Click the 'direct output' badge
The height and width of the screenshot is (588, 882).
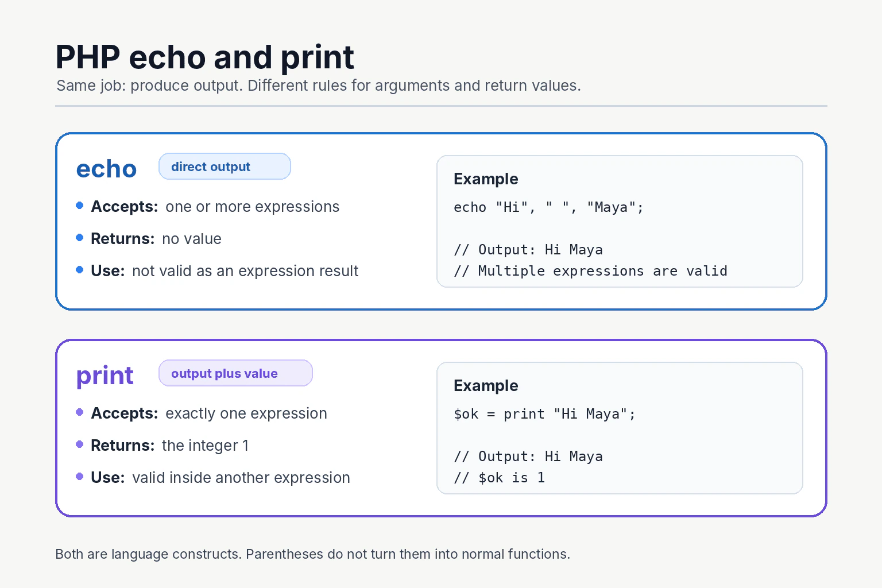[225, 167]
